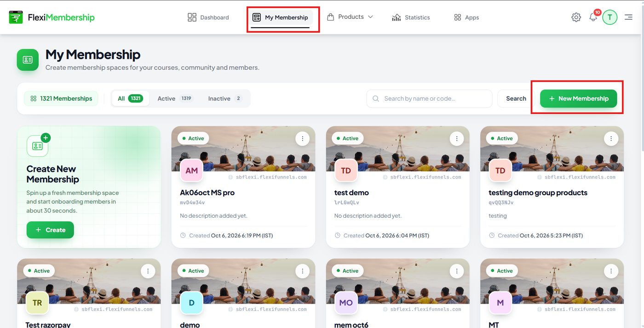Click the search by name or code field

[429, 98]
